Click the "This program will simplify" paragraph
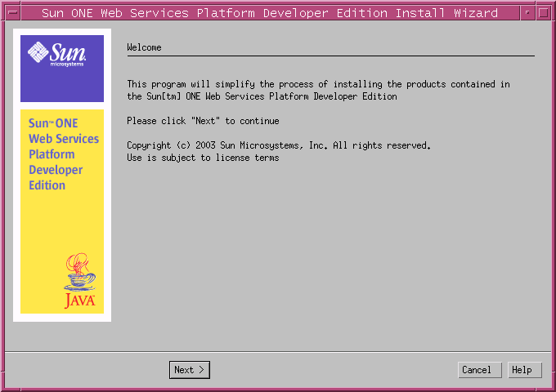Viewport: 556px width, 392px height. coord(318,91)
